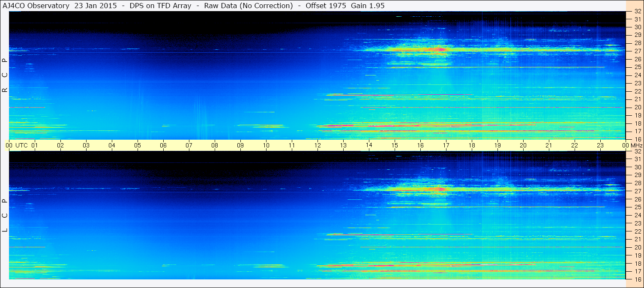Click the AJ4CO Observatory title text
Viewport: 644px width, 288px height.
click(36, 6)
